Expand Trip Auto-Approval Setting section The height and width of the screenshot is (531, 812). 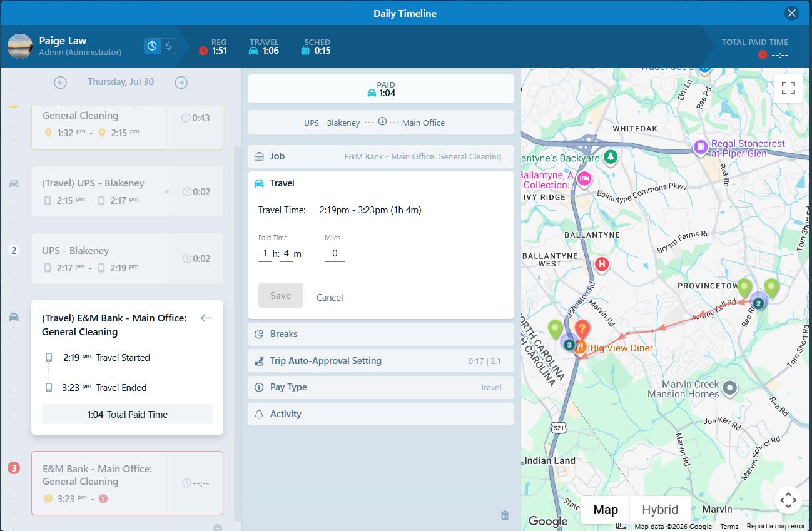pyautogui.click(x=381, y=361)
